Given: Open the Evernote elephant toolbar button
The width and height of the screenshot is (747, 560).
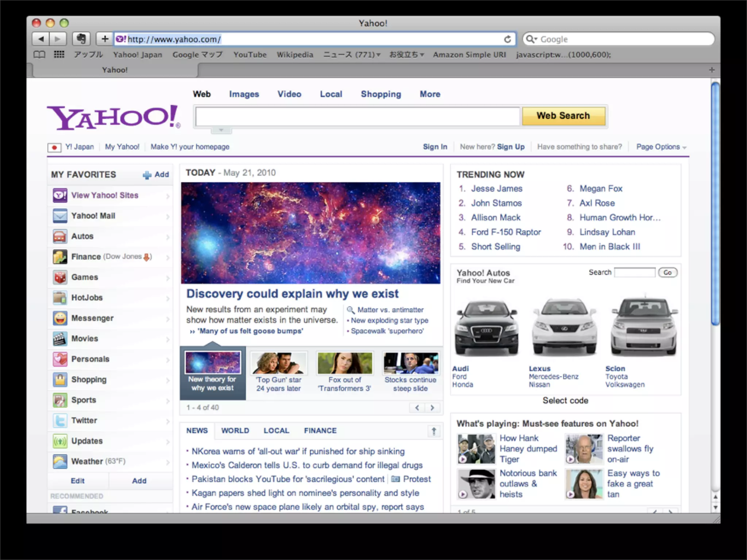Looking at the screenshot, I should click(x=81, y=39).
